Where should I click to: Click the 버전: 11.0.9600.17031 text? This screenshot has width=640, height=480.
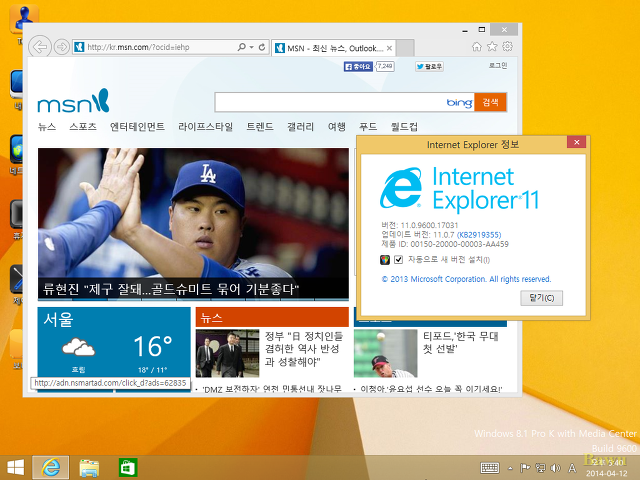click(x=420, y=225)
